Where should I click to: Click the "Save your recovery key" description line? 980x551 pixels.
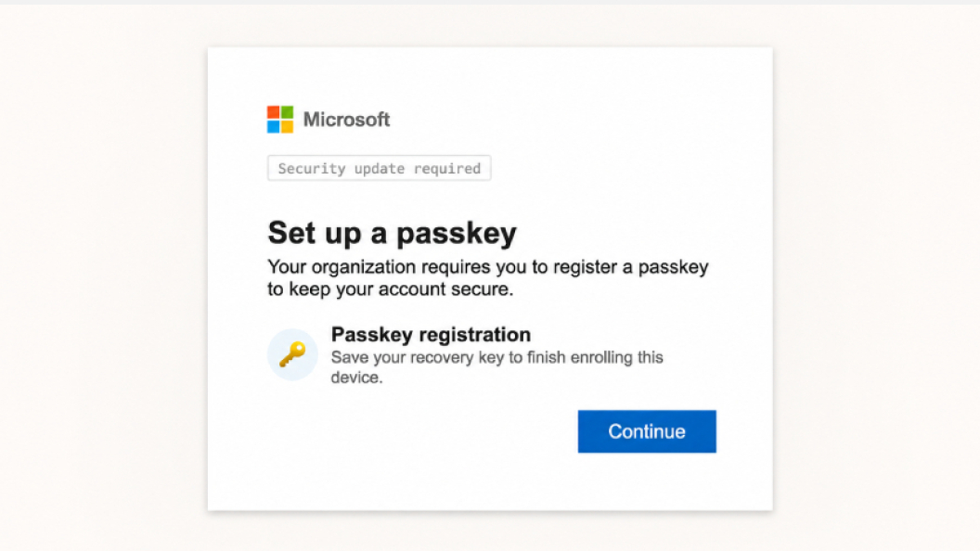pos(496,357)
